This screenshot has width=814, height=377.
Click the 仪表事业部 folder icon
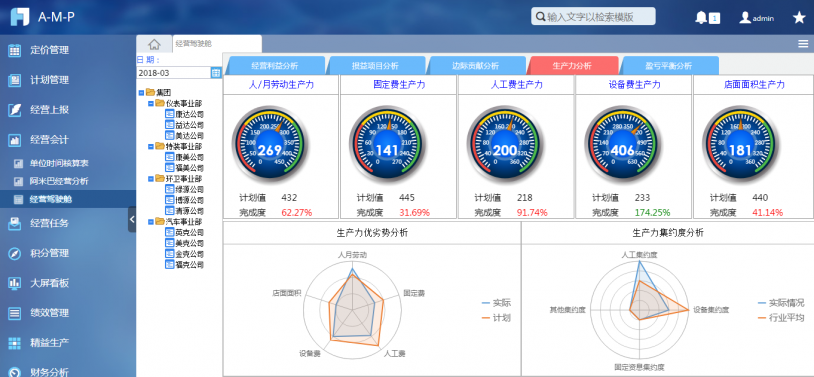159,103
